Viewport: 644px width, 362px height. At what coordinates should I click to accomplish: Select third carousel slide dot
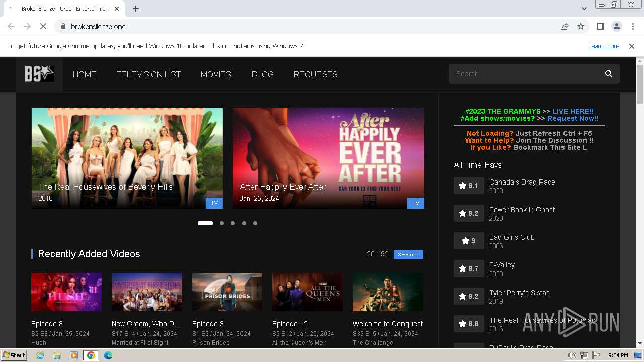(233, 223)
